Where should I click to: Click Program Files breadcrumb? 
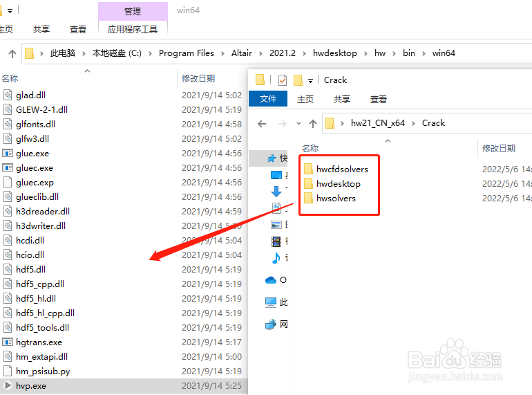tap(187, 53)
